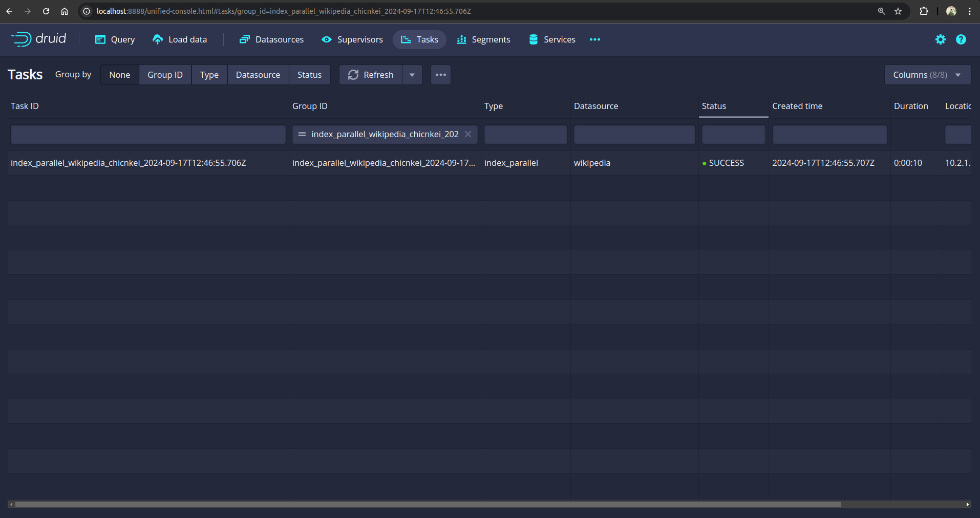Click the horizontal scrollbar at the bottom
Screen dimensions: 980x518
428,504
